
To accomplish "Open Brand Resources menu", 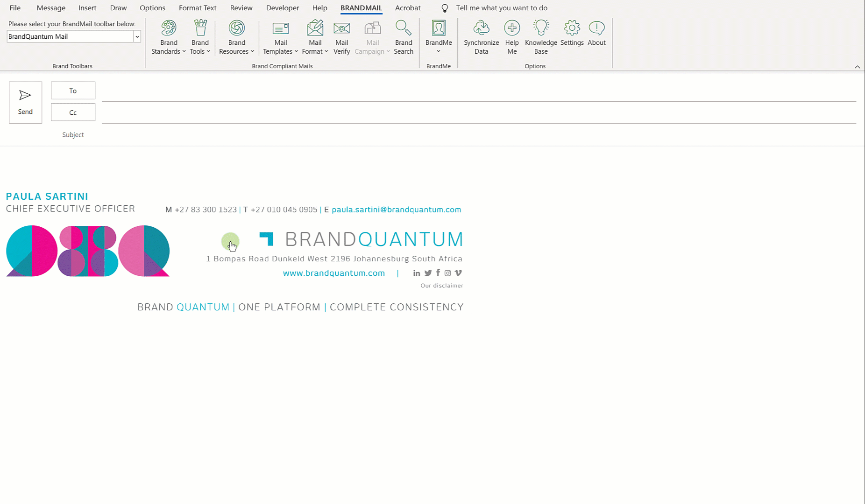I will [236, 37].
